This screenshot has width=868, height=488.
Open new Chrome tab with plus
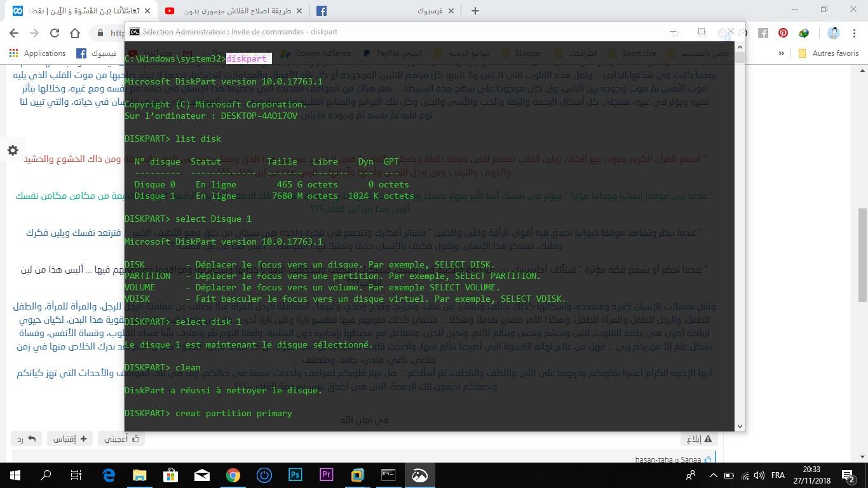point(475,11)
